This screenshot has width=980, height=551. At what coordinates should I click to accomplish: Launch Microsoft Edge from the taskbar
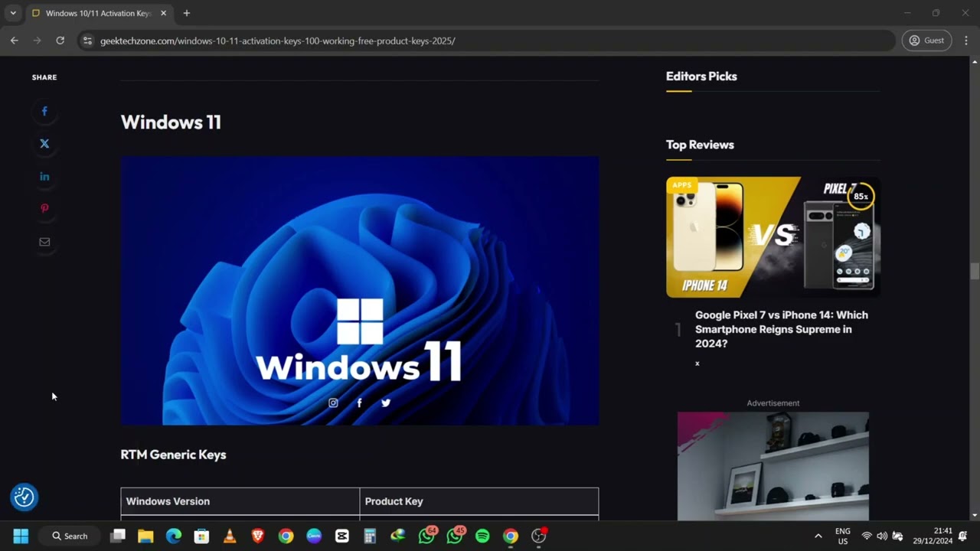coord(174,536)
